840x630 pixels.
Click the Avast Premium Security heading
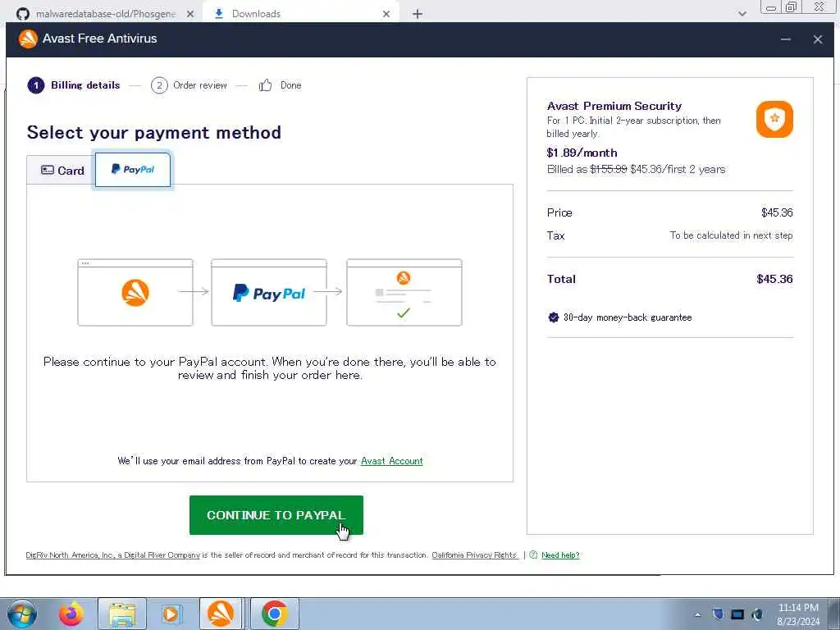pos(614,106)
